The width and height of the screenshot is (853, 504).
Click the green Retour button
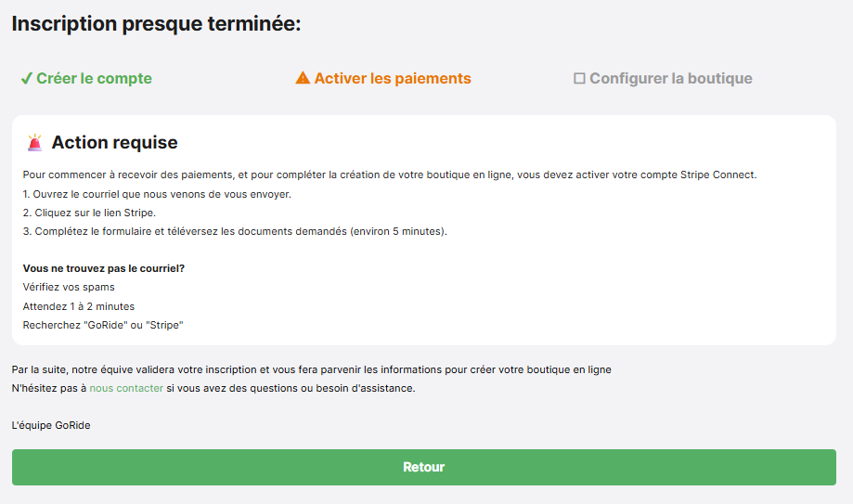(x=424, y=467)
